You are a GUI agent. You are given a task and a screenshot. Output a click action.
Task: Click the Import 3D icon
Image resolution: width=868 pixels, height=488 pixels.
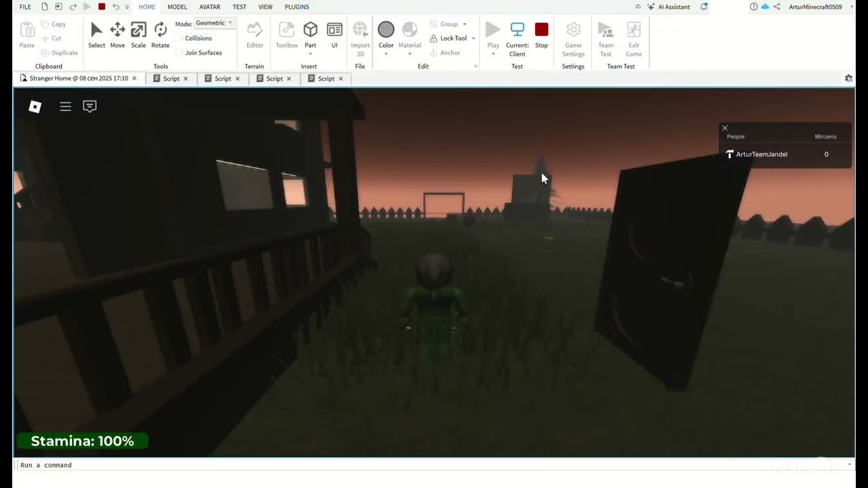pyautogui.click(x=360, y=29)
